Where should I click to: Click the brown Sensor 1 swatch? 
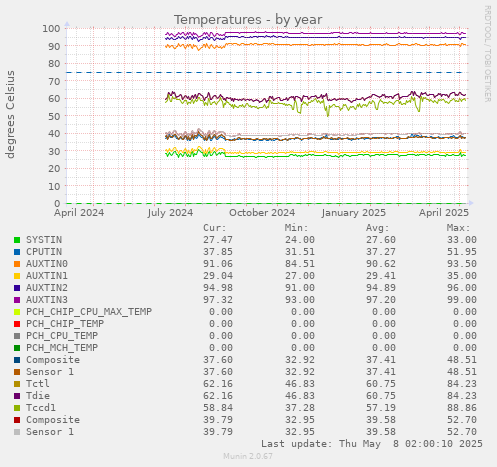click(17, 372)
